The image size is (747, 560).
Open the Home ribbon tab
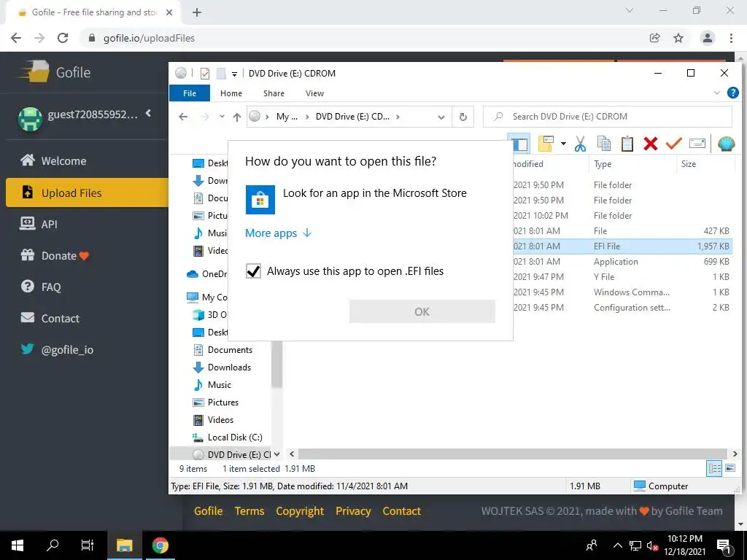point(231,93)
